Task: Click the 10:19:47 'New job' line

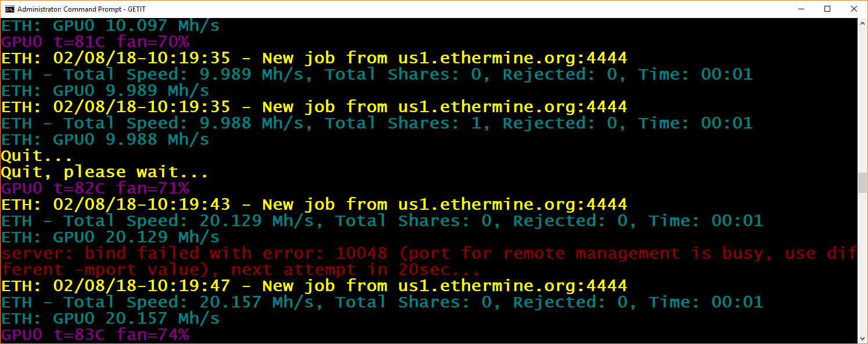Action: click(x=314, y=286)
